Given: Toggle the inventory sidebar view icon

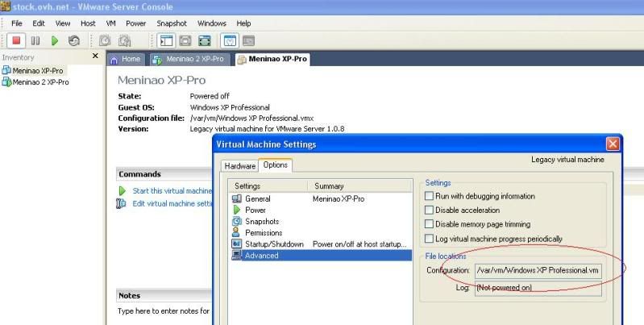Looking at the screenshot, I should tap(166, 40).
